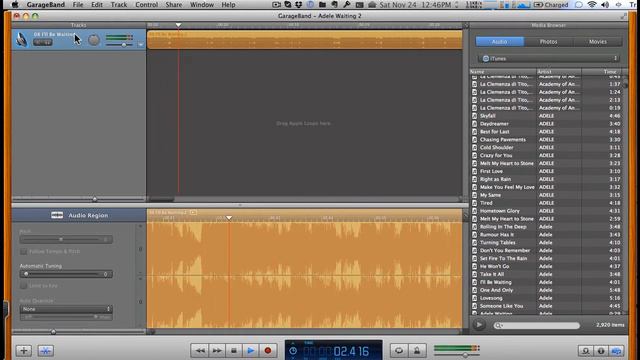Switch to Photos tab in Media Browser

click(549, 42)
